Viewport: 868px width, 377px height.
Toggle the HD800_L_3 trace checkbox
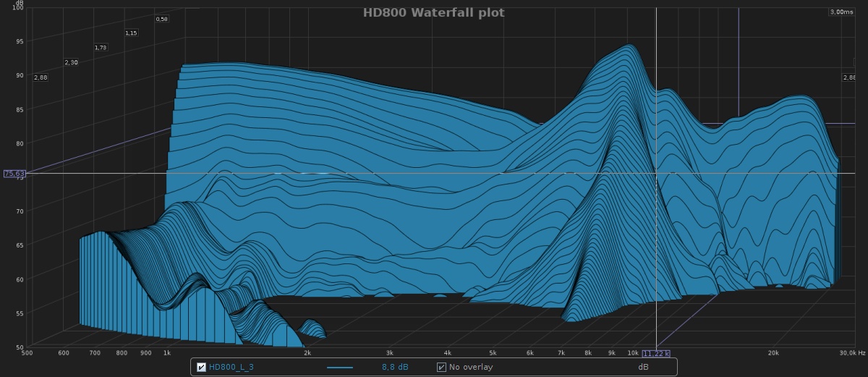[202, 367]
